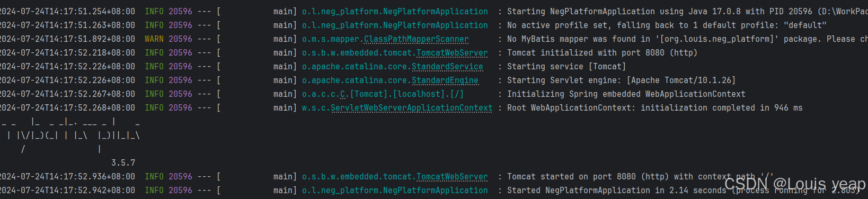Viewport: 868px width, 199px height.
Task: Click logger name 'o.l.neg_platform.NegPlatformApplication' in the first row
Action: (395, 12)
